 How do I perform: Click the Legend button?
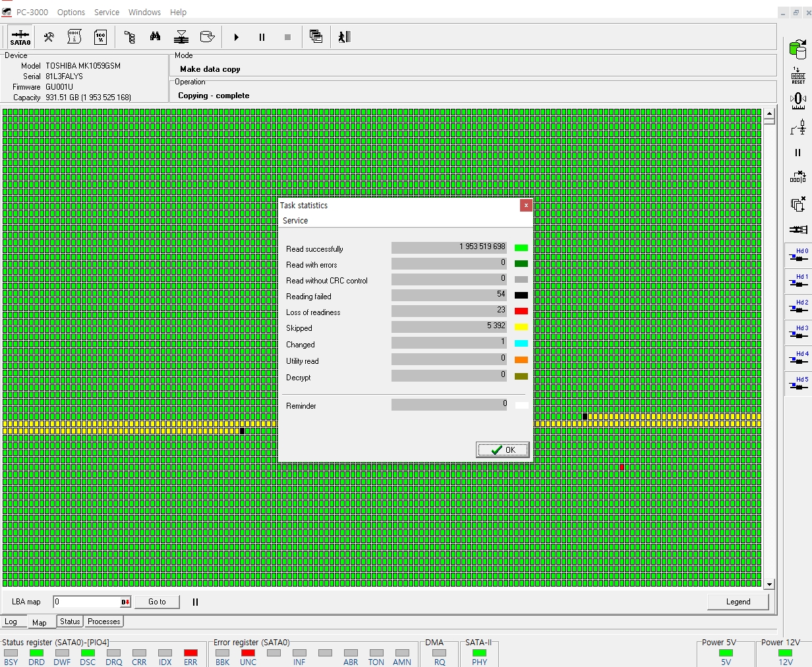(x=738, y=602)
